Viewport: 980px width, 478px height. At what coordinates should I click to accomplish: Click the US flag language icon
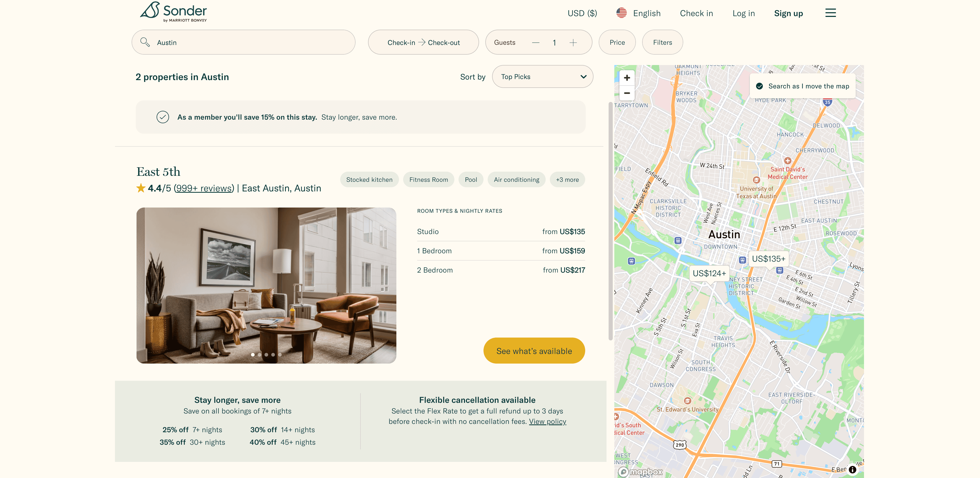tap(621, 13)
